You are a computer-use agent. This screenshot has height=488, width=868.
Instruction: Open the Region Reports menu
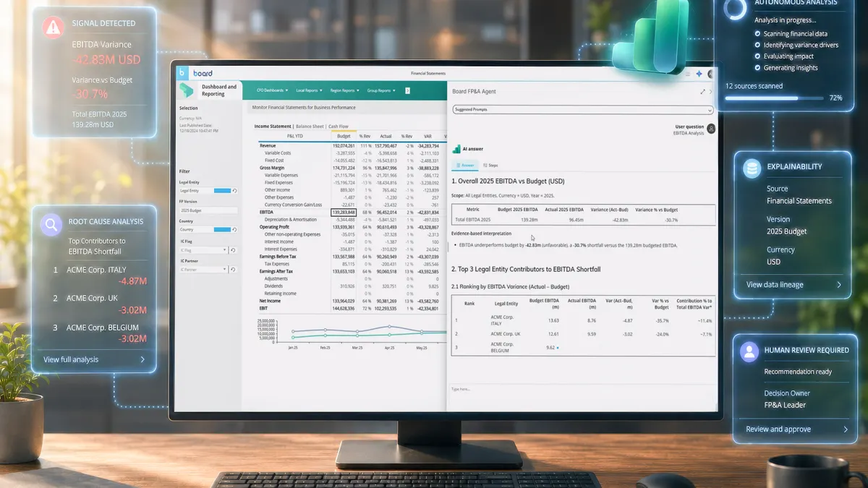(345, 90)
